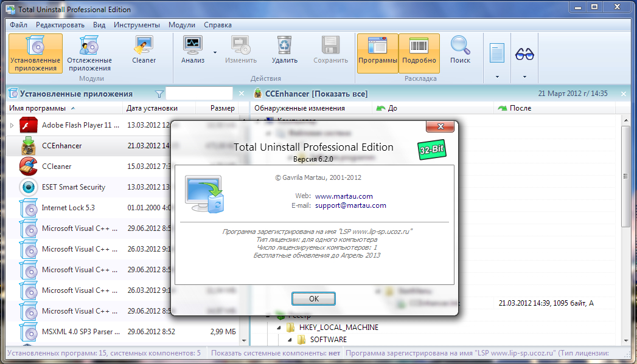Open dropdown under the glasses icon
The width and height of the screenshot is (637, 364).
click(524, 77)
